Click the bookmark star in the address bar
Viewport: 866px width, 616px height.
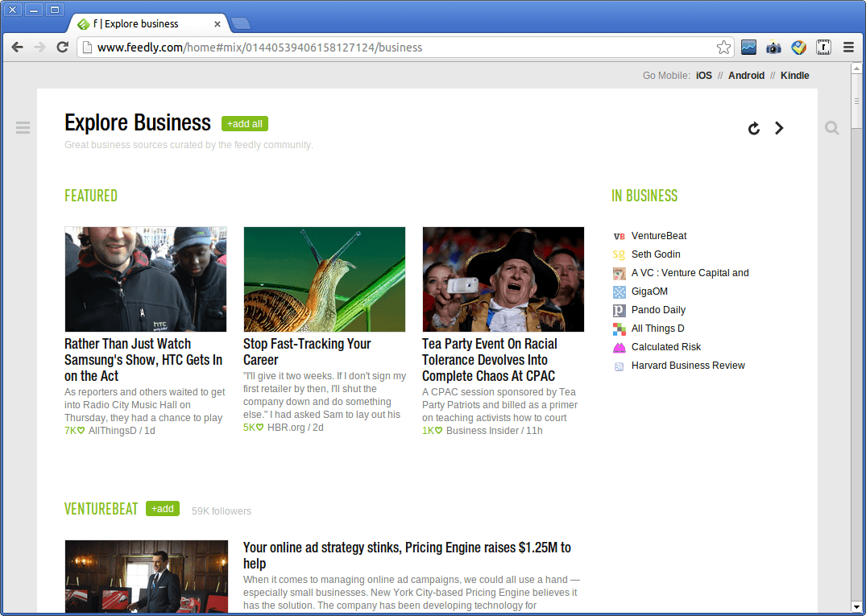[x=723, y=48]
